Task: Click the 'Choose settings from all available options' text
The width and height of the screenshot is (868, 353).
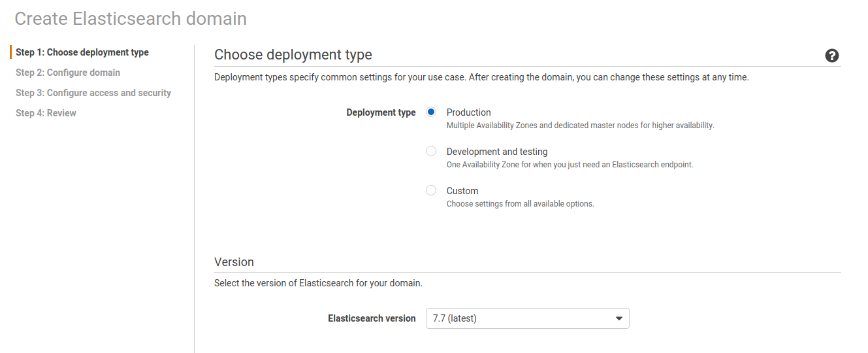Action: point(520,204)
